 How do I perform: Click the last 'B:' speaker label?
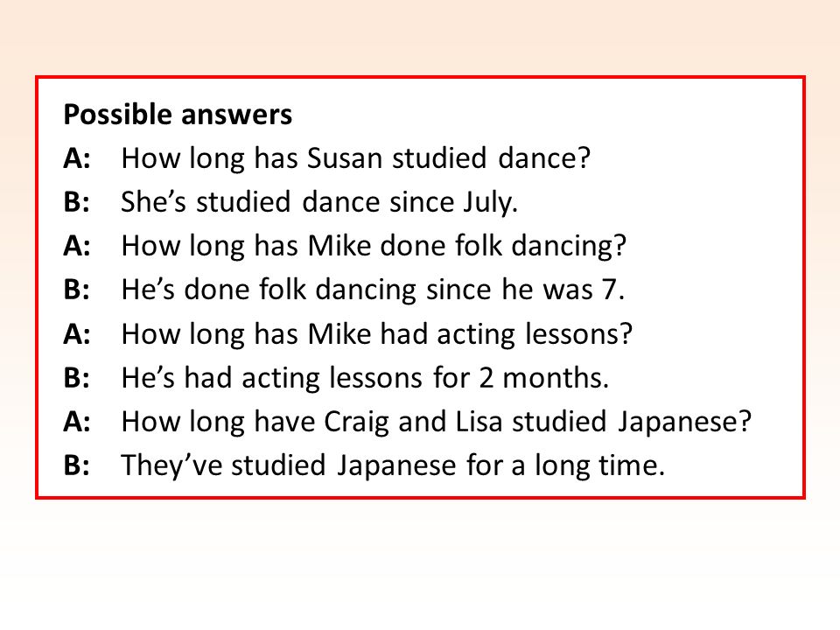point(77,465)
